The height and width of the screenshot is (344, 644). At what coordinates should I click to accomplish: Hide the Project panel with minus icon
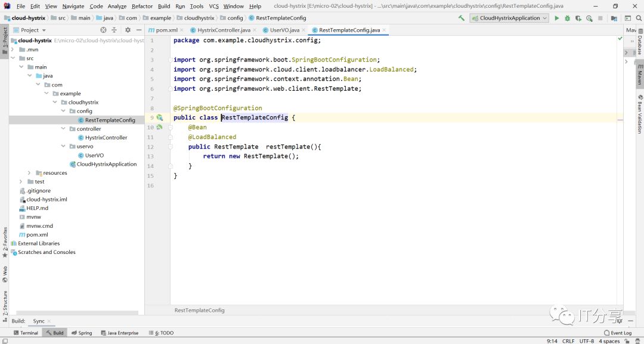tap(138, 30)
